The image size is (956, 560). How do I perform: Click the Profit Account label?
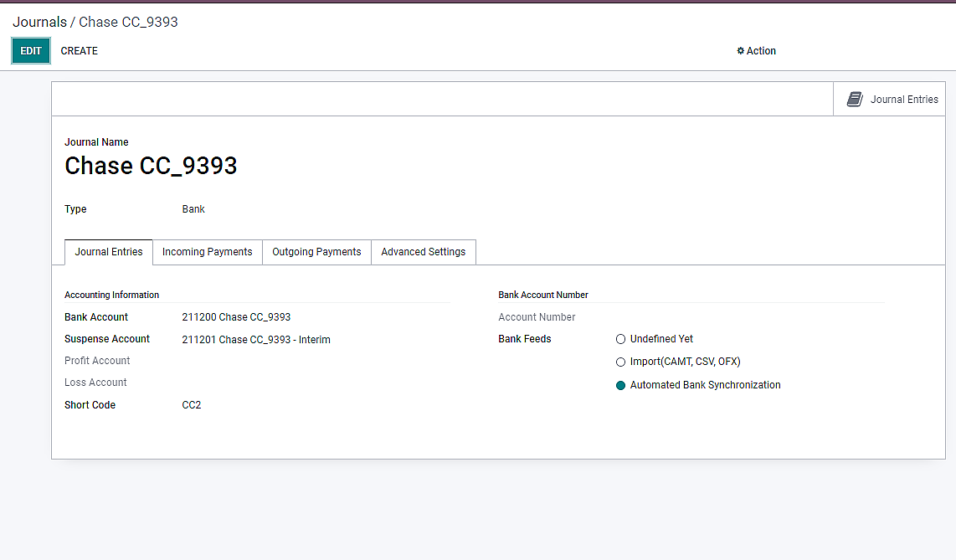(x=97, y=361)
